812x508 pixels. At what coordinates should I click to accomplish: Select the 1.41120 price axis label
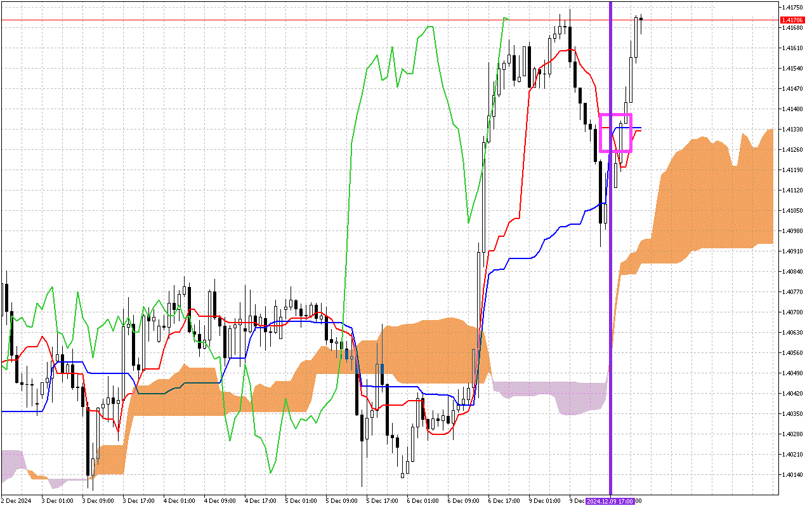click(792, 190)
